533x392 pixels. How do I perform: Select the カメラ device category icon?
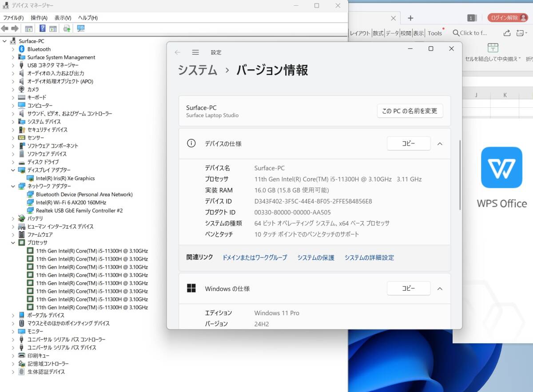(22, 89)
